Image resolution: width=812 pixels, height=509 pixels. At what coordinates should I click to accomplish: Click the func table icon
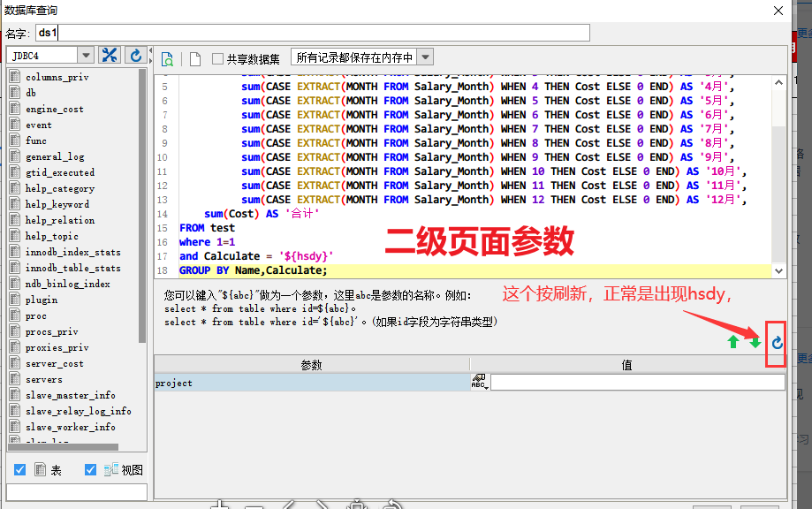pos(16,141)
